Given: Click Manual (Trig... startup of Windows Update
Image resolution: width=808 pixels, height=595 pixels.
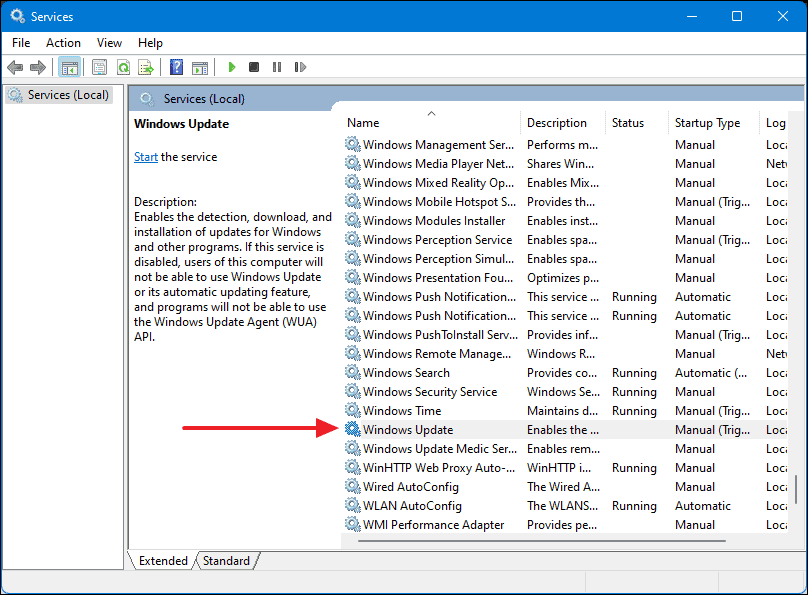Looking at the screenshot, I should pyautogui.click(x=713, y=430).
